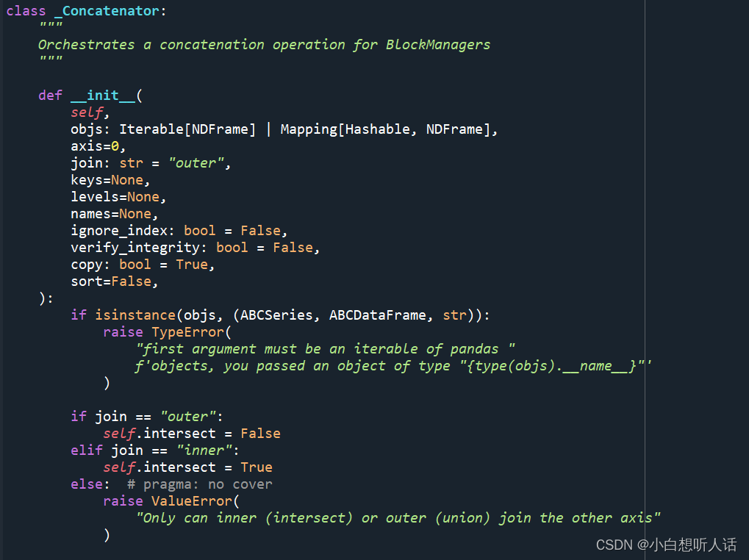Click the 'sort=False' parameter line
Image resolution: width=749 pixels, height=560 pixels.
click(114, 281)
